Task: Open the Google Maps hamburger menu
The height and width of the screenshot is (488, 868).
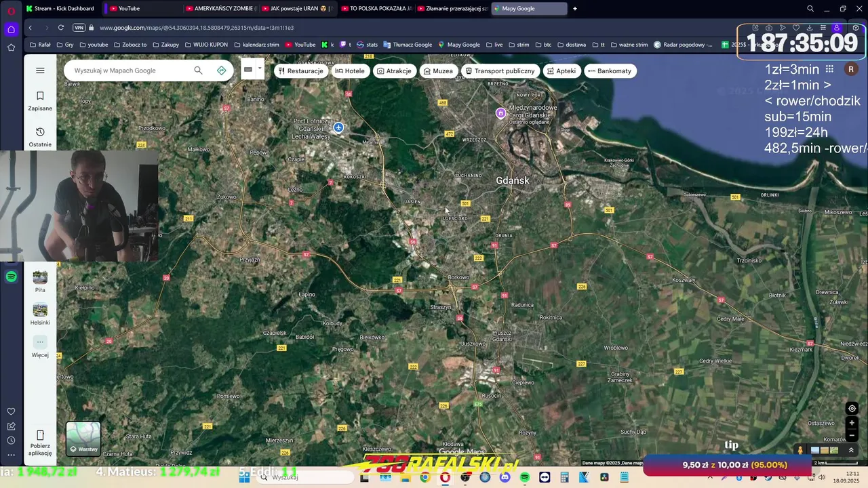Action: click(40, 70)
